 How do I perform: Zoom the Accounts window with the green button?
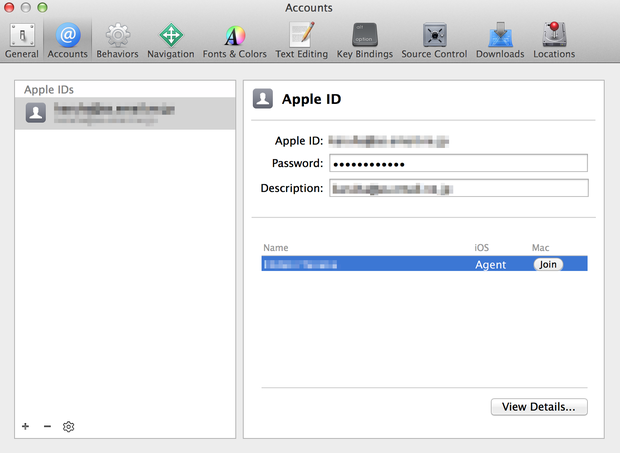tap(42, 7)
